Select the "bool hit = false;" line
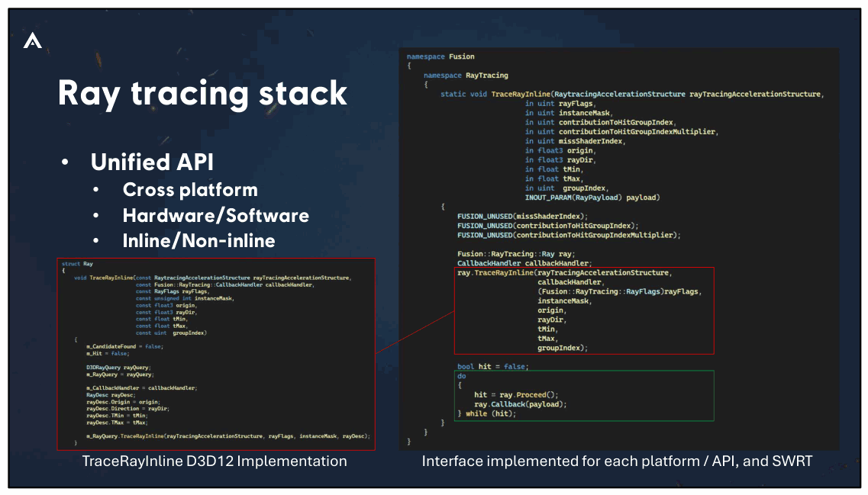The height and width of the screenshot is (495, 868). (492, 367)
